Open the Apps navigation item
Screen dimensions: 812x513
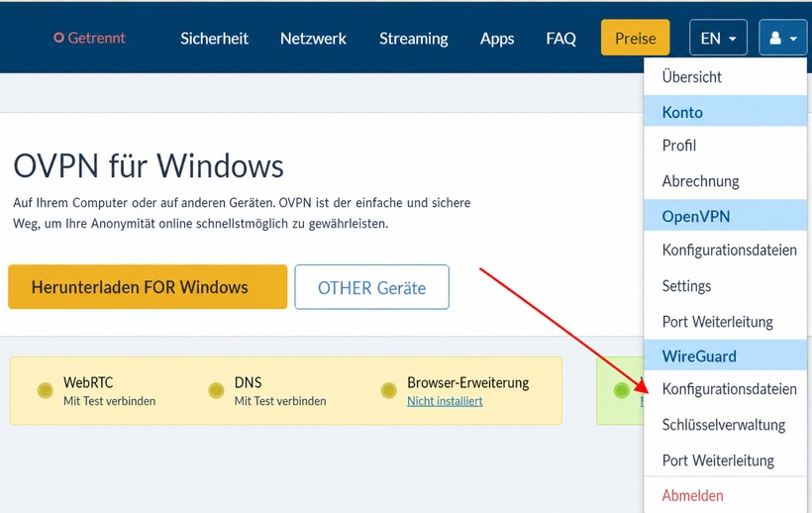tap(497, 39)
